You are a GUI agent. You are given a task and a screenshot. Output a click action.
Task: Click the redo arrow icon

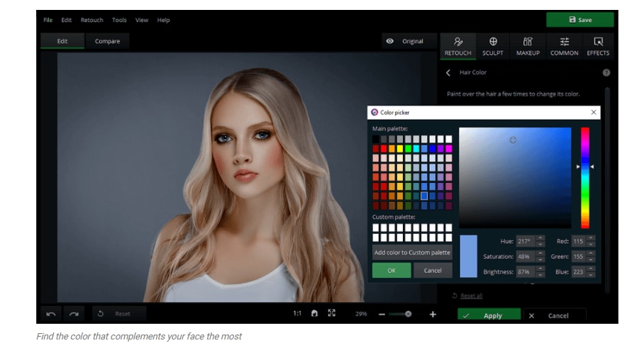pos(74,314)
